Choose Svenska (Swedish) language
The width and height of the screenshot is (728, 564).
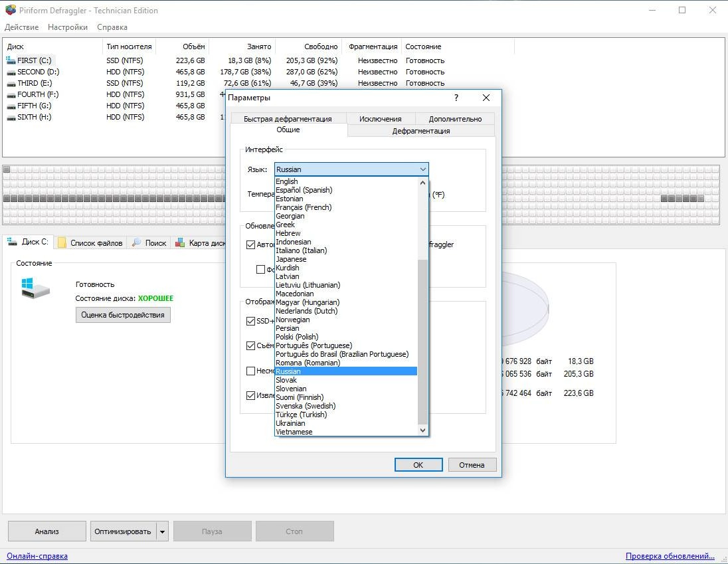click(x=346, y=406)
